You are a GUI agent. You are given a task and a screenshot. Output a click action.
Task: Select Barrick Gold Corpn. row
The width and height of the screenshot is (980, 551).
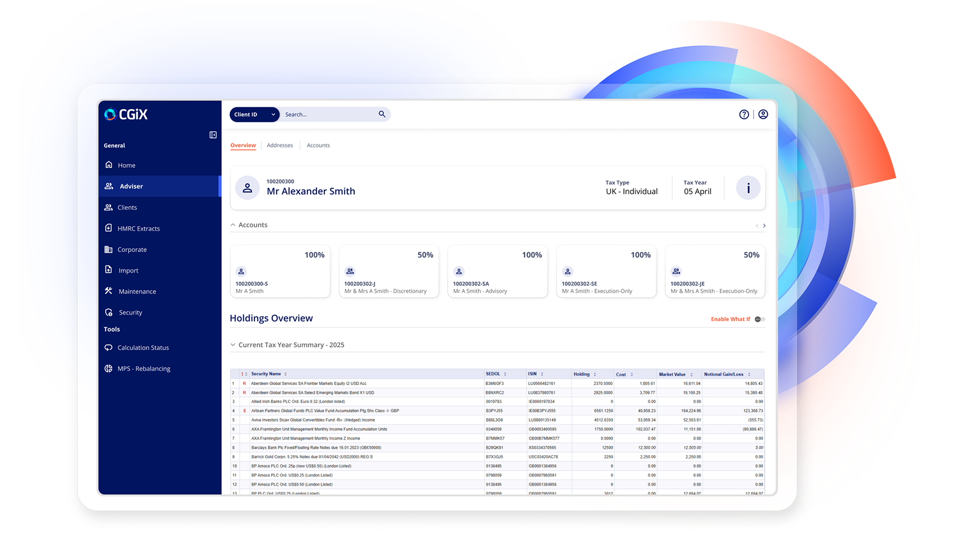click(497, 457)
